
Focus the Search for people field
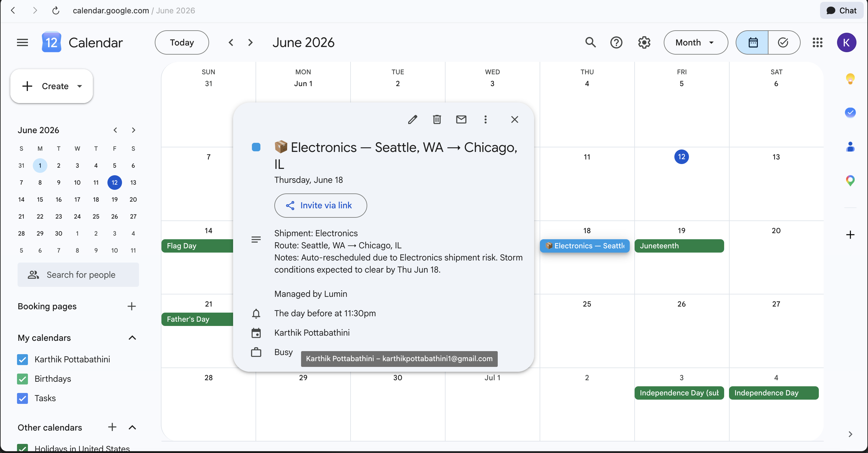tap(78, 275)
